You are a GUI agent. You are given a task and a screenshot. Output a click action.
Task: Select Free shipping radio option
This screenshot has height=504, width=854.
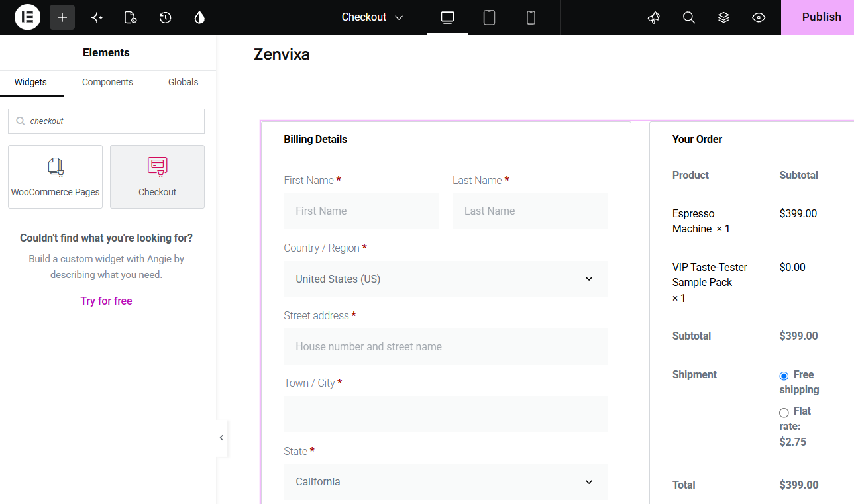tap(784, 376)
